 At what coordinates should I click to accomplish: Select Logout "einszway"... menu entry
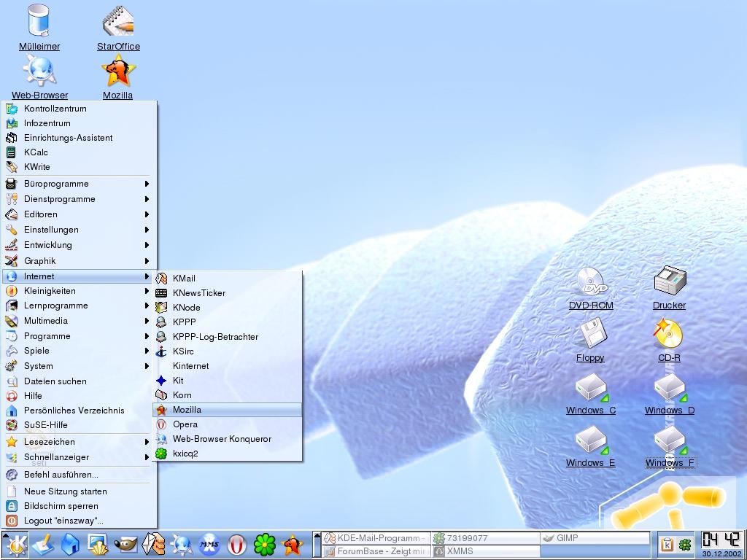[79, 521]
